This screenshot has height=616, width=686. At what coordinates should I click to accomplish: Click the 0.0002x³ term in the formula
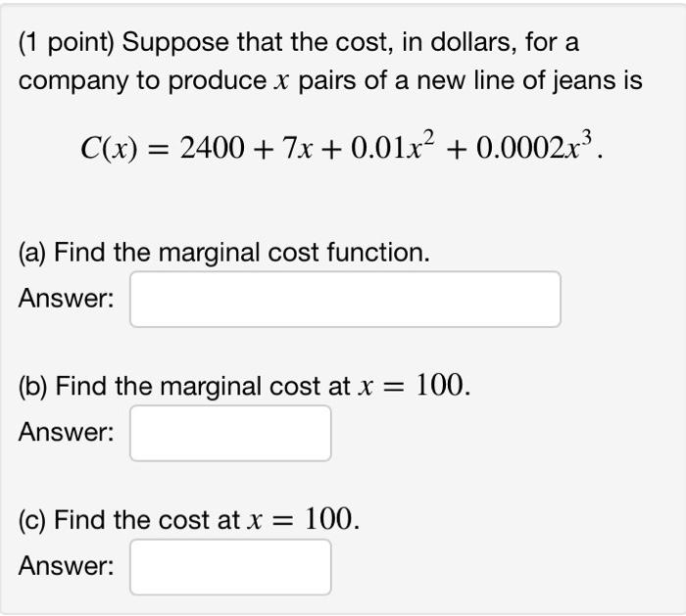(x=534, y=145)
